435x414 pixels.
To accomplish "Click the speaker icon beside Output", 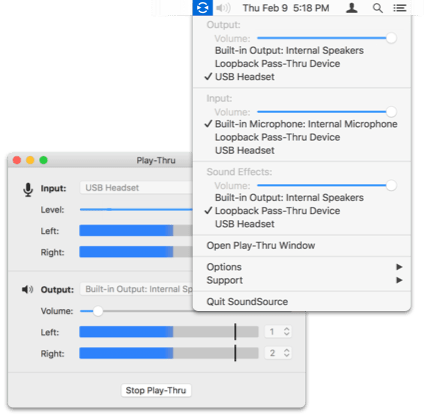I will pyautogui.click(x=27, y=289).
